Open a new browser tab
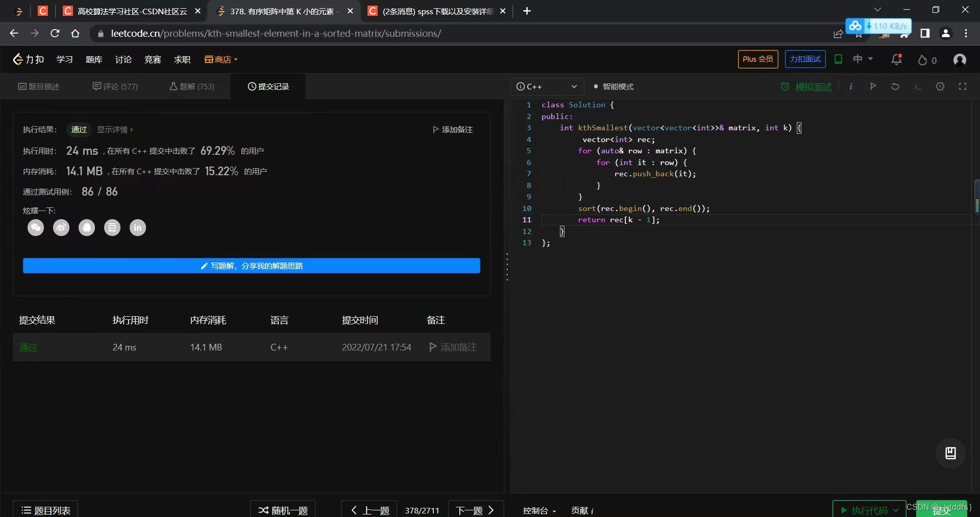Viewport: 980px width, 517px height. point(527,11)
